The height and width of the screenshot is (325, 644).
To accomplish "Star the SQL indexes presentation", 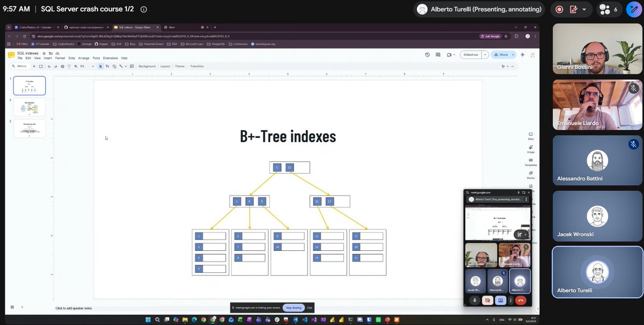I will pos(44,53).
